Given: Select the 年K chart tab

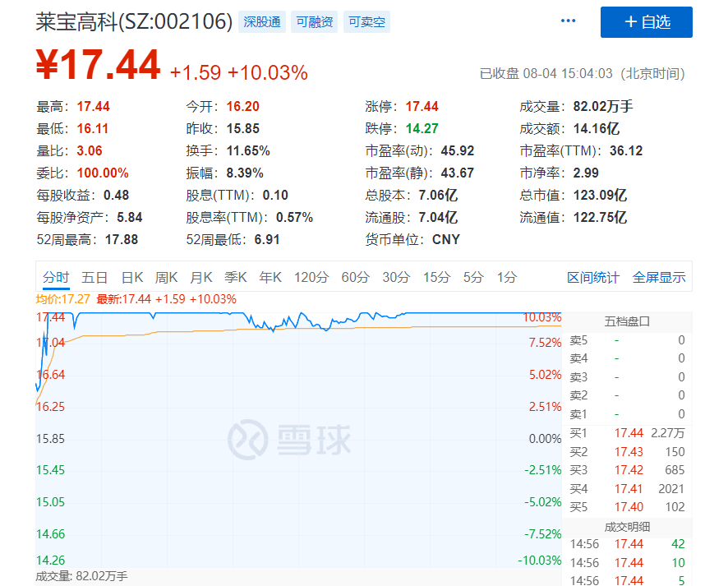Looking at the screenshot, I should pos(270,278).
